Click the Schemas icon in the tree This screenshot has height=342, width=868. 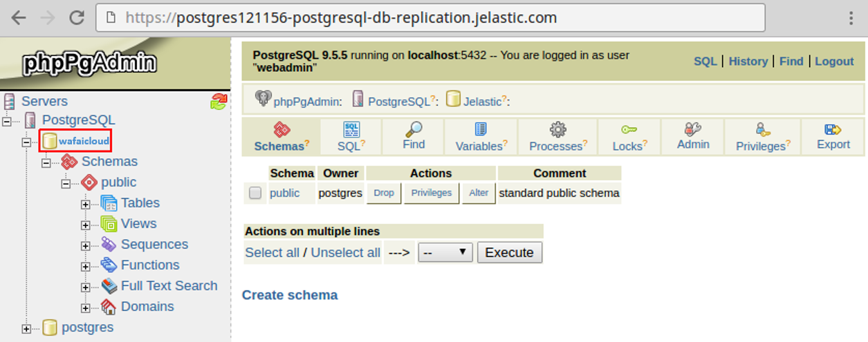[x=69, y=162]
